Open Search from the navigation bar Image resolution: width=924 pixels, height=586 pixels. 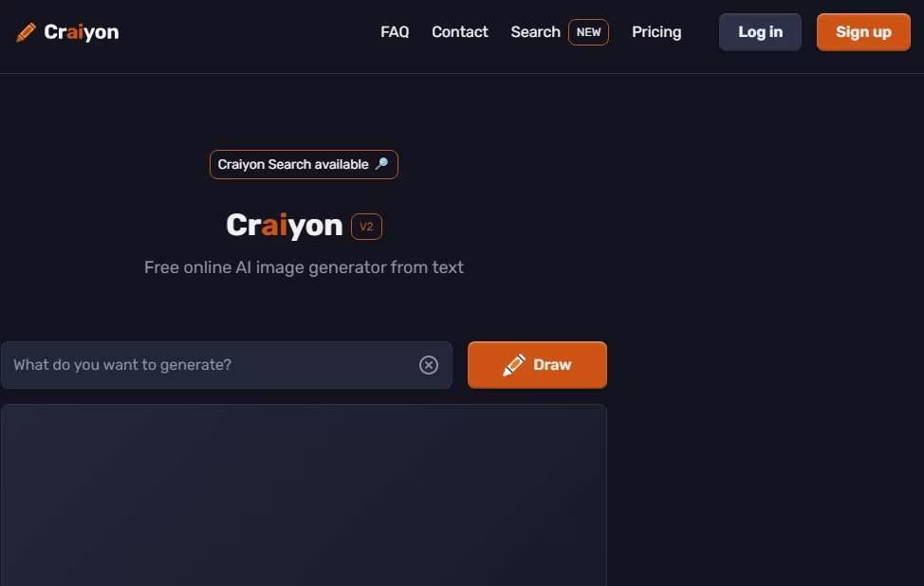(535, 32)
